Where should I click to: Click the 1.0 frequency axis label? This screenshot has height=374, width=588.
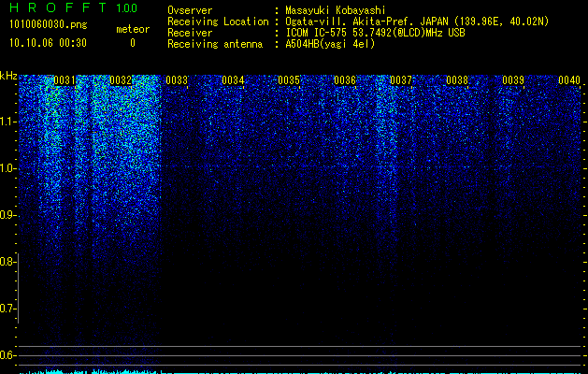[x=8, y=168]
